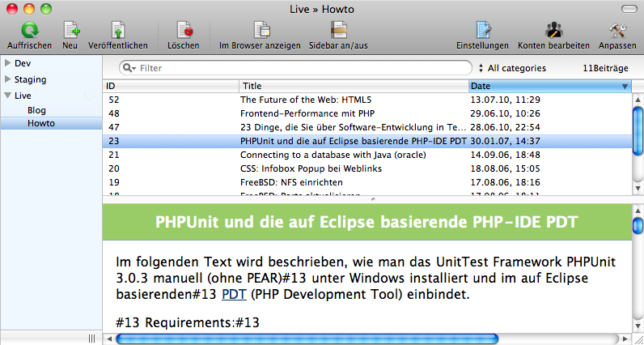Expand the Staging tree node
The width and height of the screenshot is (644, 345).
[x=7, y=79]
